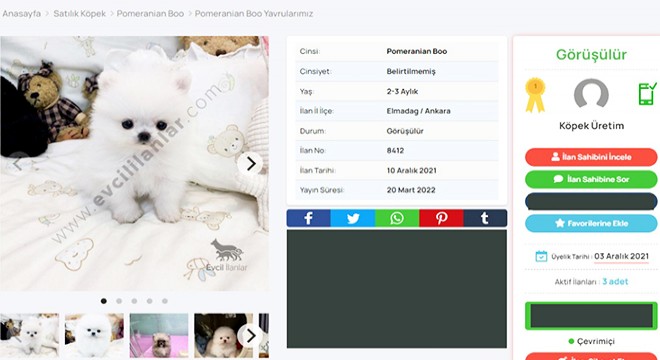Image resolution: width=660 pixels, height=360 pixels.
Task: Share listing via WhatsApp
Action: pyautogui.click(x=397, y=218)
